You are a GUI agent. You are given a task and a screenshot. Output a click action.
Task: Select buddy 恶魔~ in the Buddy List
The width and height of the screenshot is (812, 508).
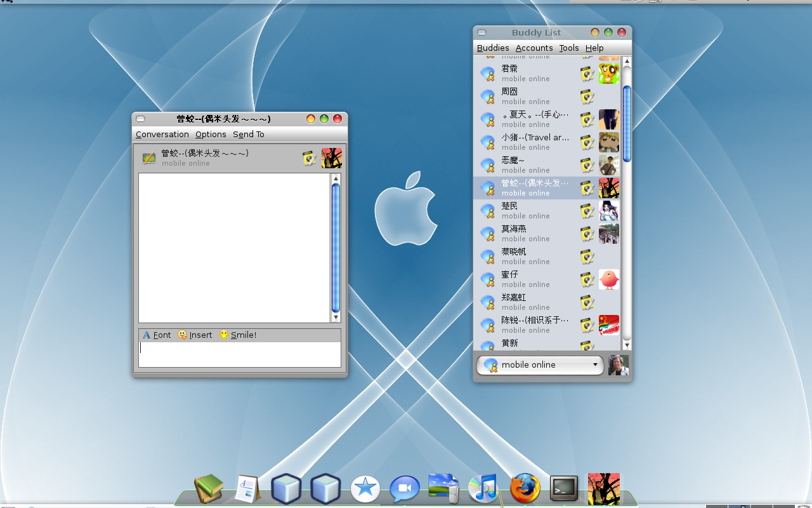547,165
